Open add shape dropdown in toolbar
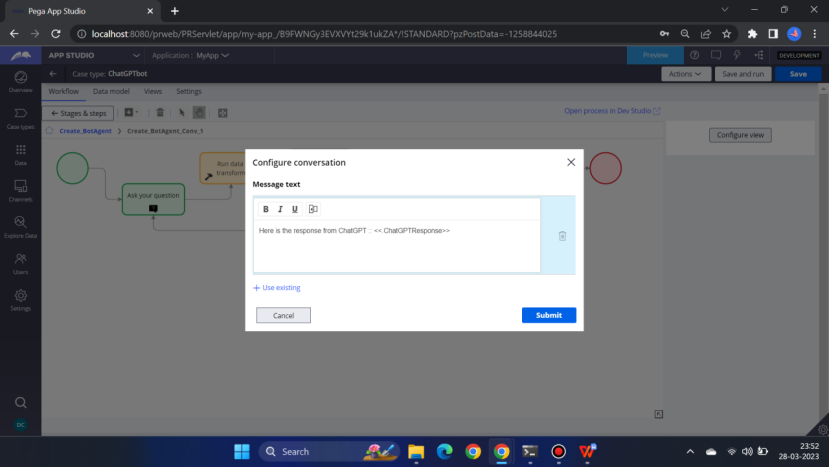The width and height of the screenshot is (830, 467). [x=131, y=112]
